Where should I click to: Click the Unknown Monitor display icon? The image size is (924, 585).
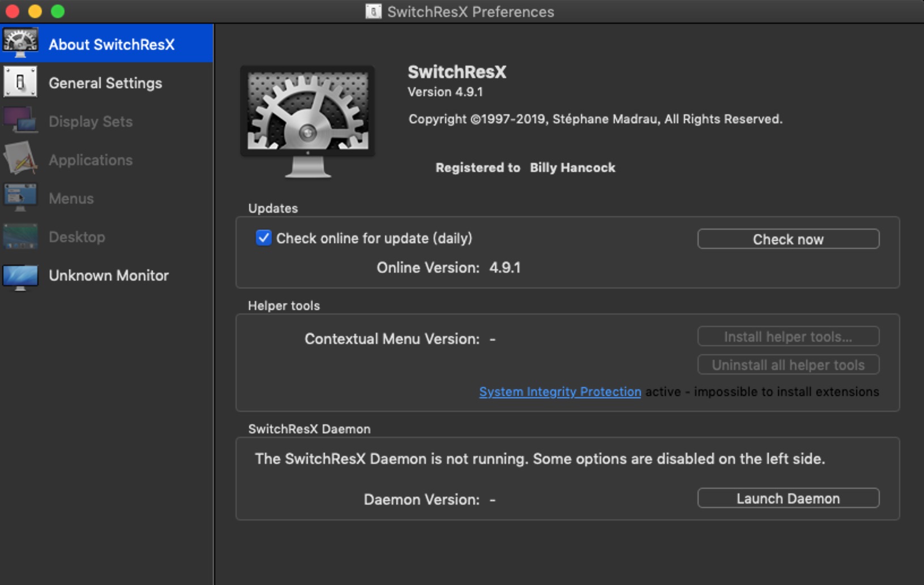(20, 277)
